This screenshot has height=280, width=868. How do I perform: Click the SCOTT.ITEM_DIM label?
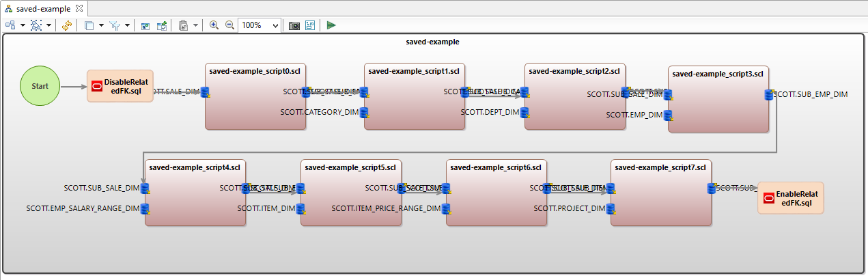tap(266, 208)
